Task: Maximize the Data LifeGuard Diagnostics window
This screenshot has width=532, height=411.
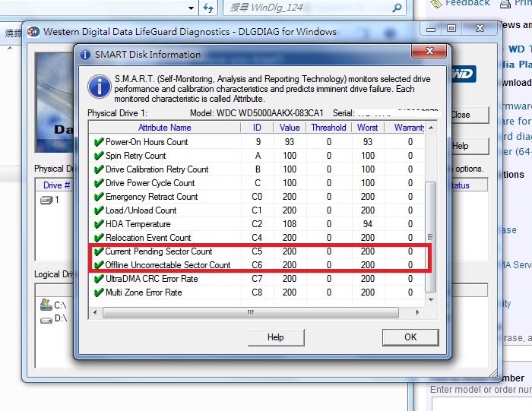Action: tap(451, 28)
